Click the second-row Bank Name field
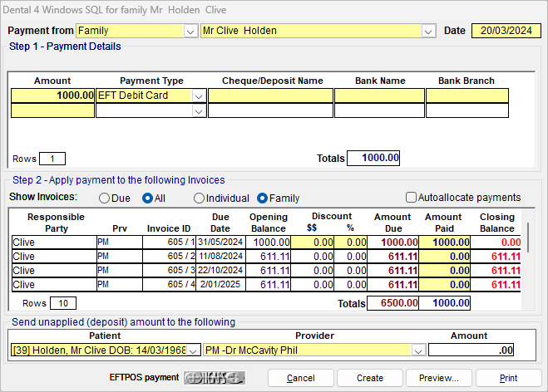548x392 pixels. (379, 110)
